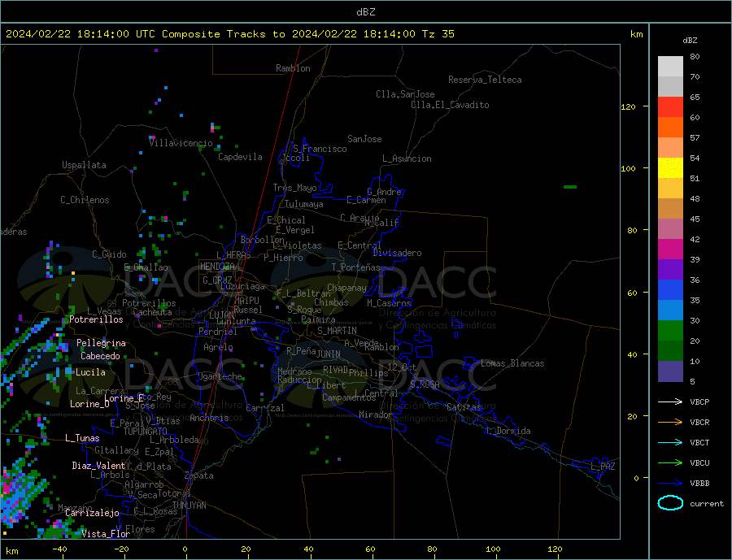The height and width of the screenshot is (560, 732).
Task: Click the cyan 'current' ellipse in legend
Action: (670, 503)
